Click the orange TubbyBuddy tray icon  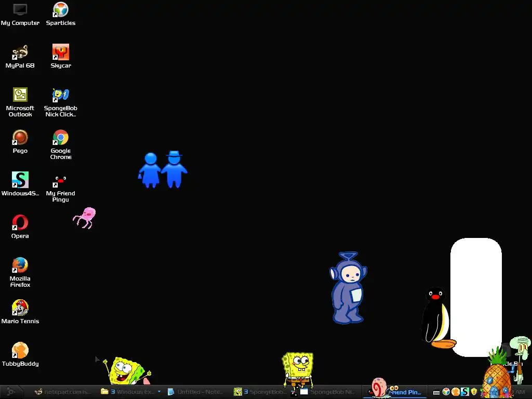(456, 392)
